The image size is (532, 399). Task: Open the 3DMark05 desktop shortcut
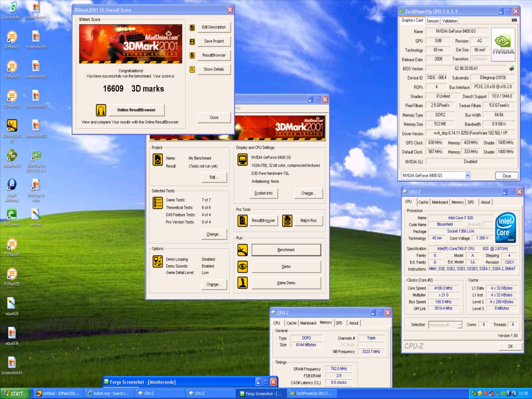(12, 70)
